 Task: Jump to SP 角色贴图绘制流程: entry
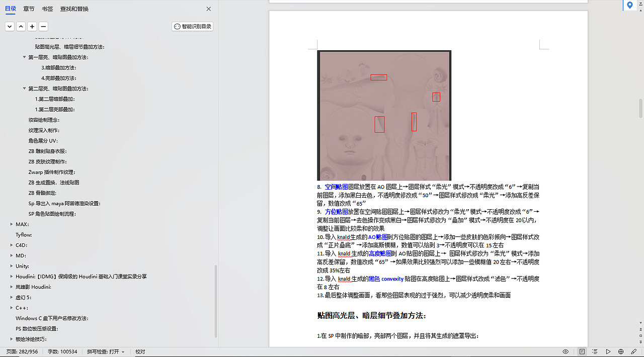(52, 214)
